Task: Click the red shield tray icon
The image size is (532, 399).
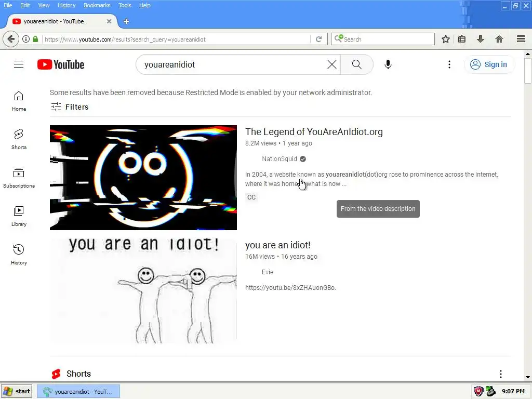Action: (x=478, y=391)
